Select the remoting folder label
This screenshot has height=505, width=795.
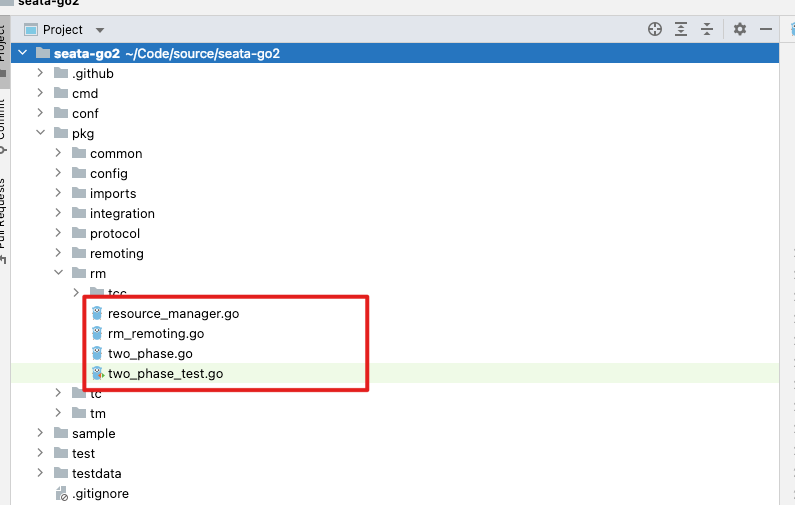point(117,254)
